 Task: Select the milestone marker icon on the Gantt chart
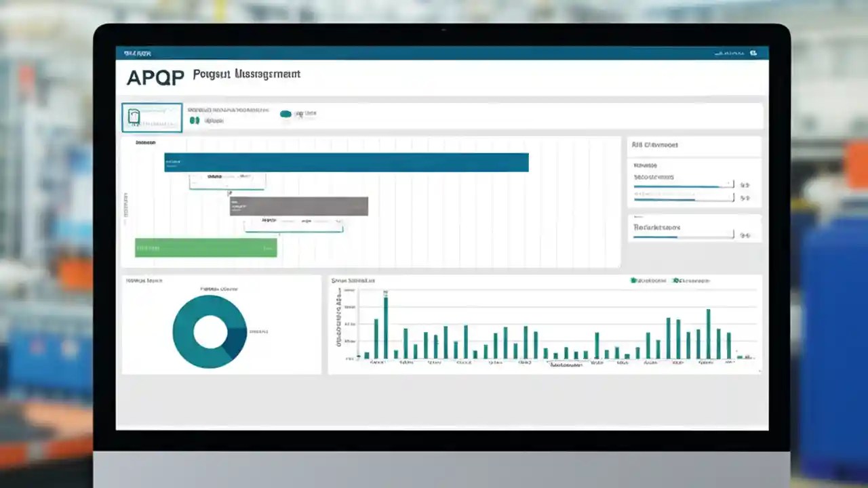(231, 193)
